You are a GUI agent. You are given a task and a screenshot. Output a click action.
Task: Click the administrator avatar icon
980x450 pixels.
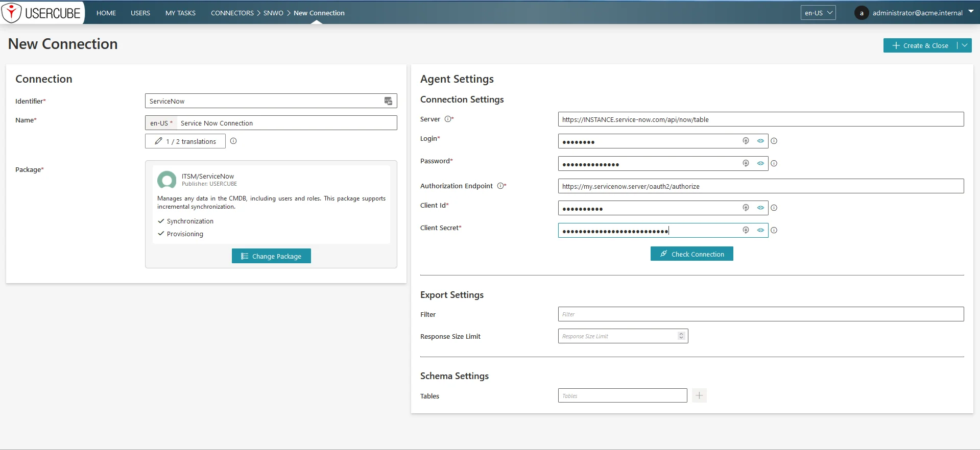click(x=862, y=13)
